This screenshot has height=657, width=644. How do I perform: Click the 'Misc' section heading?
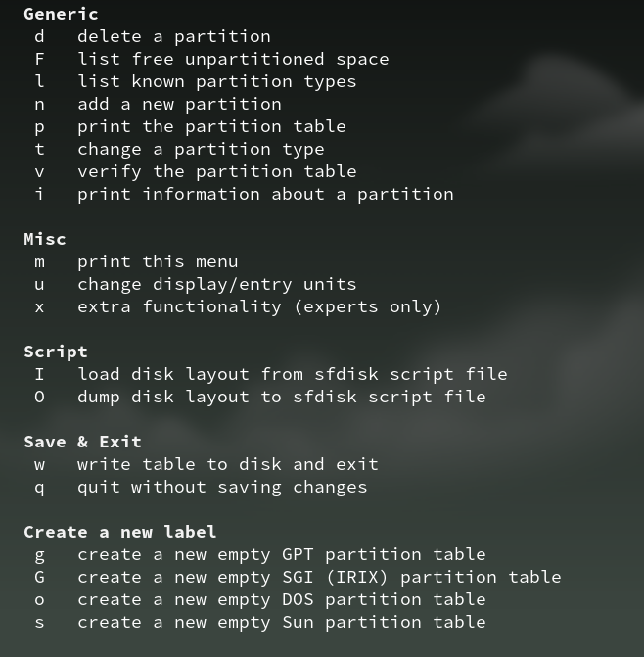pyautogui.click(x=45, y=239)
